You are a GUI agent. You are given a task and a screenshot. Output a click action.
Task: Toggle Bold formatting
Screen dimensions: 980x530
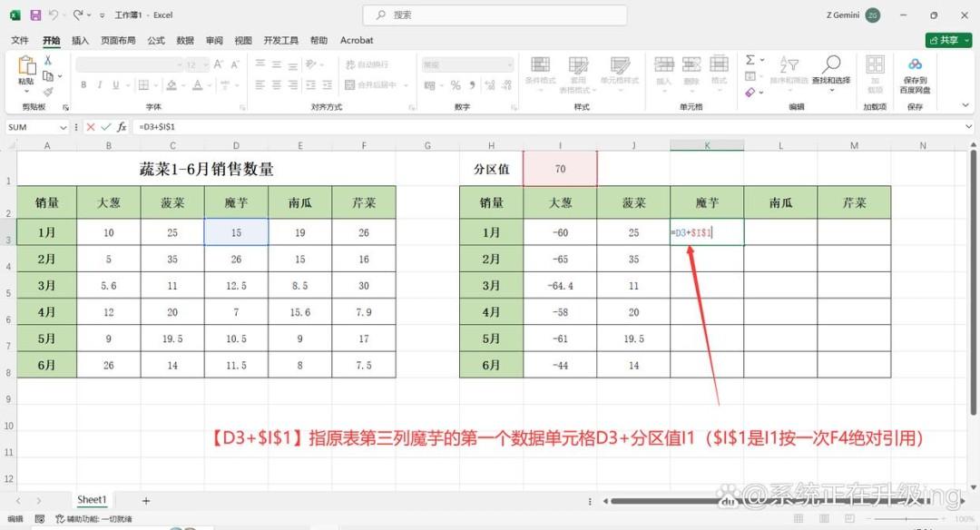click(x=83, y=85)
